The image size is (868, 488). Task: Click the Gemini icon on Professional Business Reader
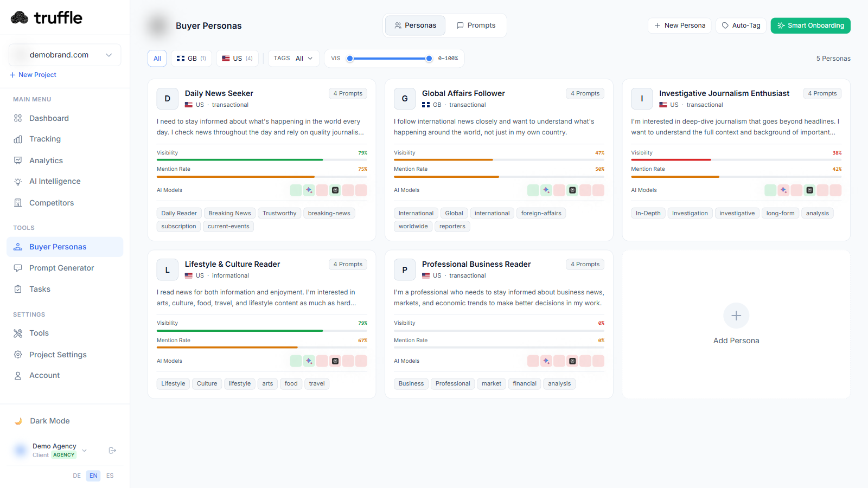pyautogui.click(x=546, y=361)
